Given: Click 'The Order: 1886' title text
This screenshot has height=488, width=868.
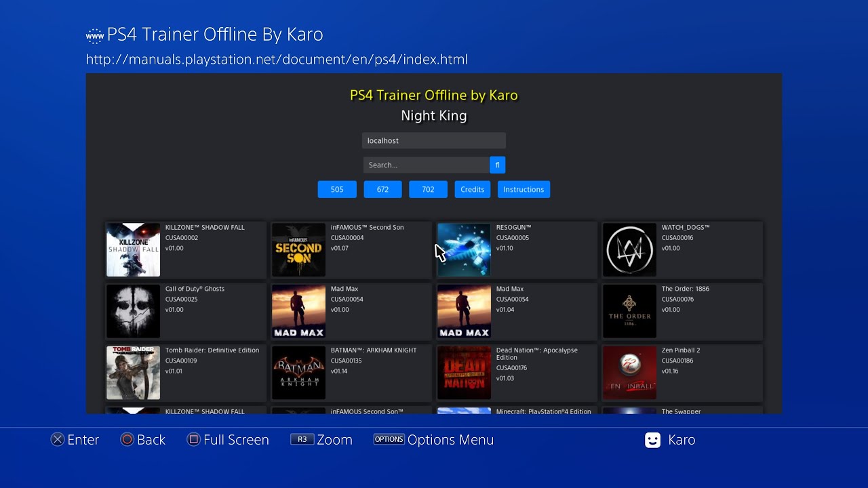Looking at the screenshot, I should [686, 289].
